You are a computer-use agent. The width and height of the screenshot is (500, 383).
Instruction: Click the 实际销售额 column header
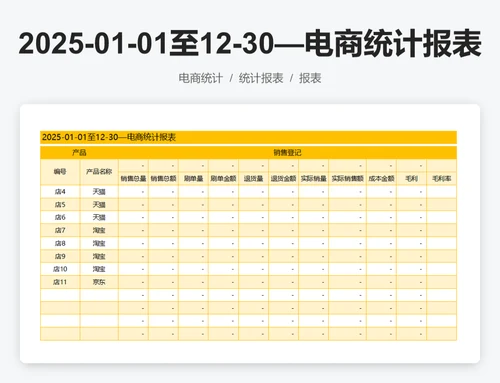coord(347,179)
